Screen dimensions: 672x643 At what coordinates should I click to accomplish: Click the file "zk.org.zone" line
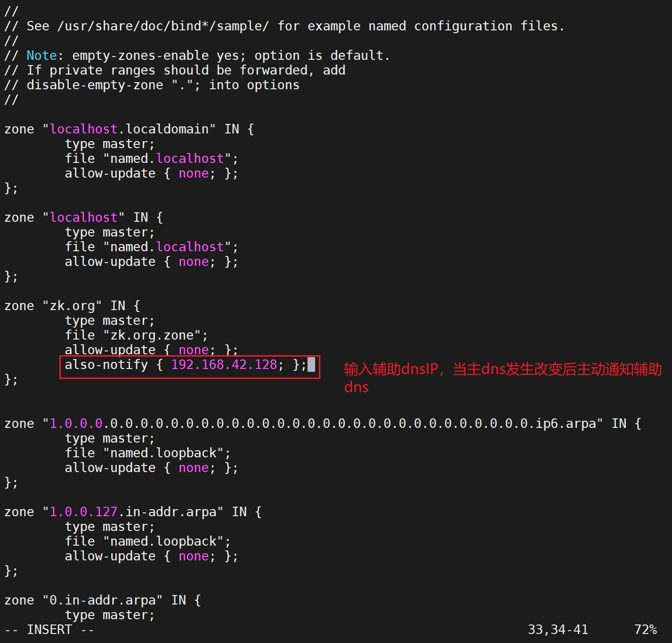coord(137,335)
